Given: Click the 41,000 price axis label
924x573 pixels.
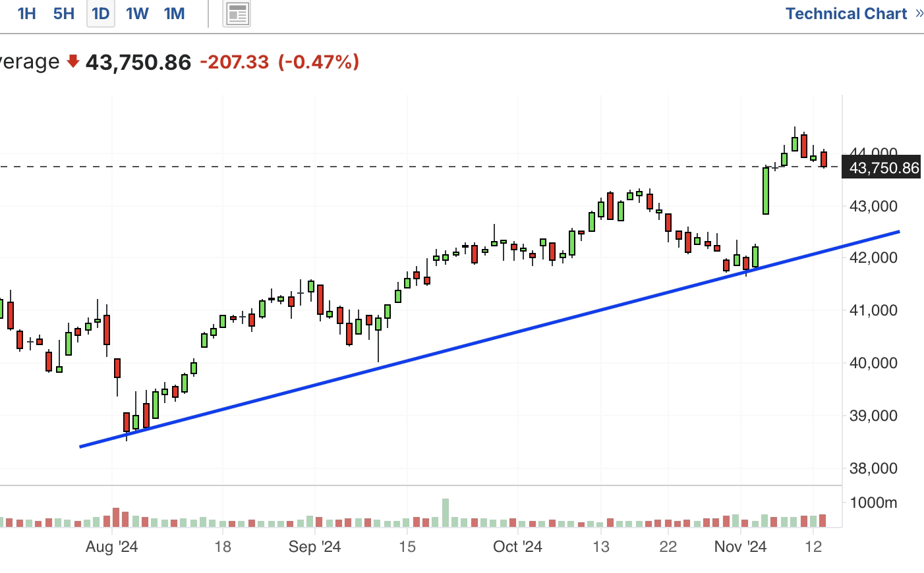Looking at the screenshot, I should coord(873,310).
